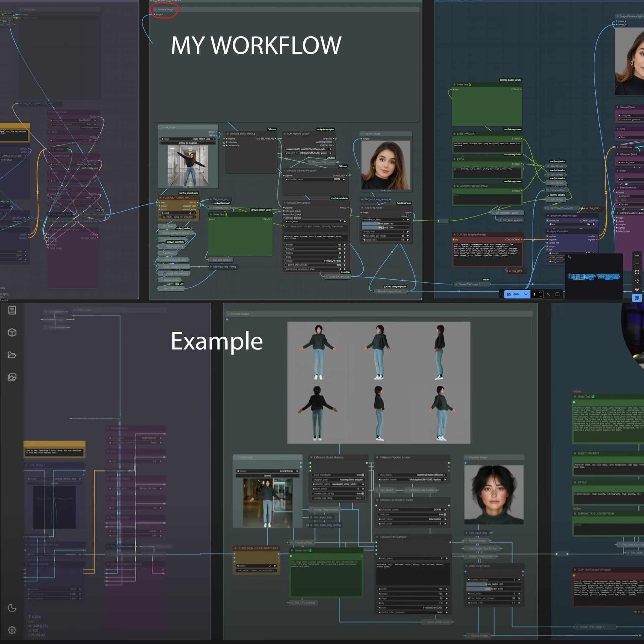Adjust the shift_factor 0.45 slider in top Auto Crop Faces
The width and height of the screenshot is (644, 644).
(x=386, y=227)
